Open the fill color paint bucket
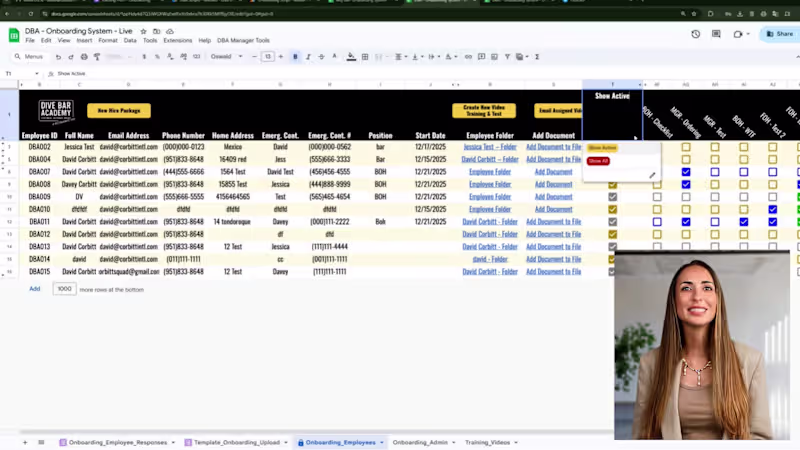800x450 pixels. click(x=351, y=57)
